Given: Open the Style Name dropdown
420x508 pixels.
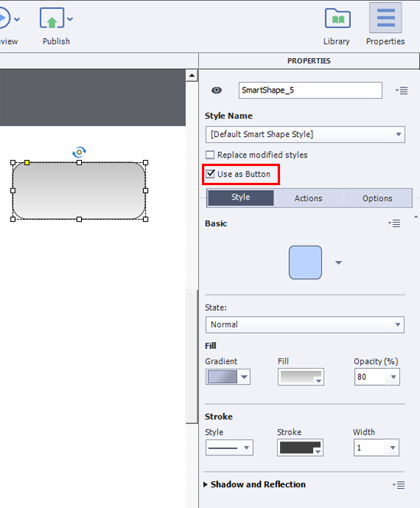Looking at the screenshot, I should [x=305, y=135].
